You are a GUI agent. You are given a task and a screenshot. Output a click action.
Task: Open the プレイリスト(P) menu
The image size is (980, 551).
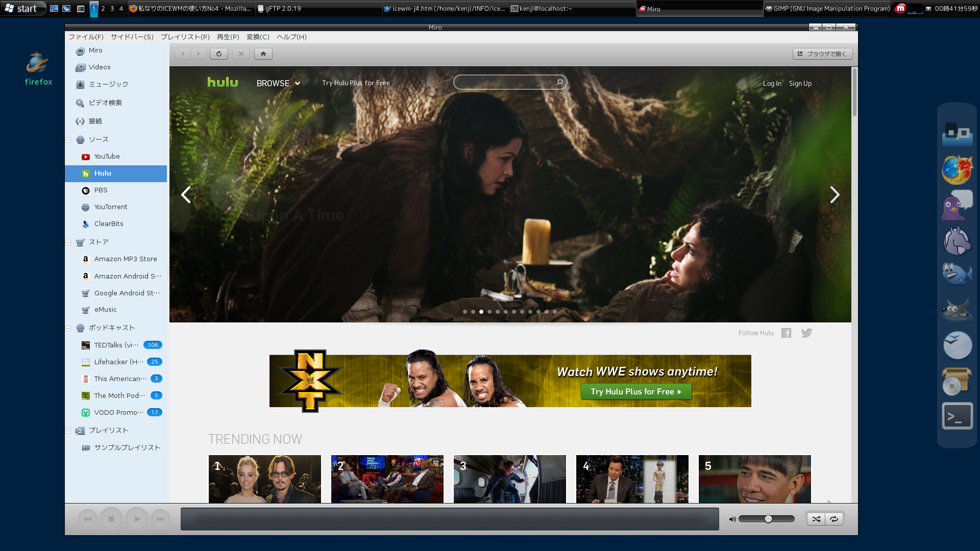pyautogui.click(x=185, y=37)
